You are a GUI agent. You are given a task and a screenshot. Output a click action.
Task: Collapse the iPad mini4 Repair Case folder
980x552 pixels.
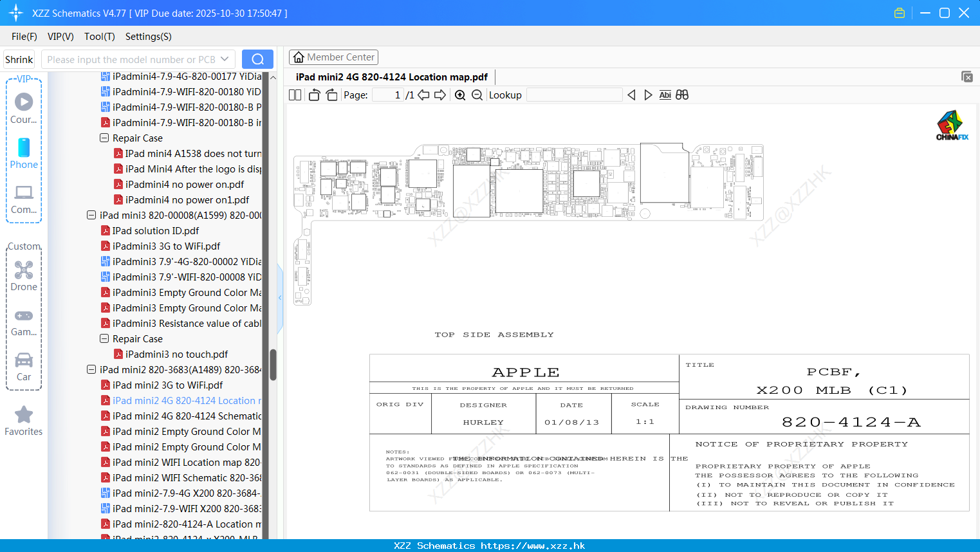tap(104, 138)
